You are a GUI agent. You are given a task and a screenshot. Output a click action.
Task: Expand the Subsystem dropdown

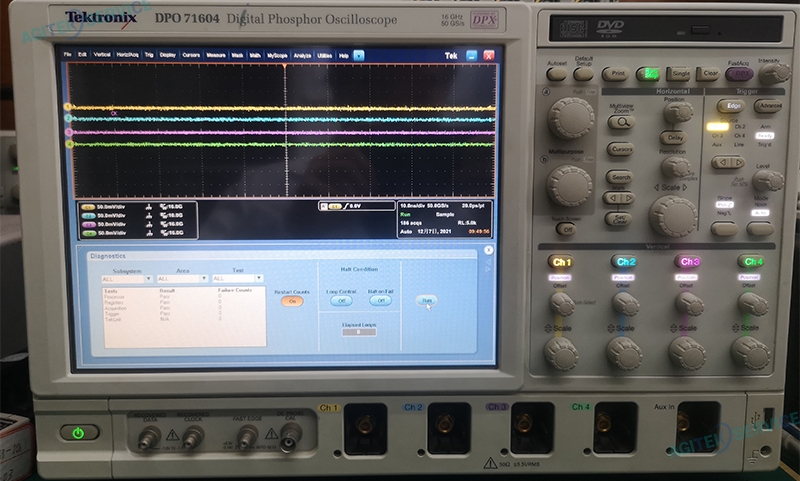coord(148,279)
